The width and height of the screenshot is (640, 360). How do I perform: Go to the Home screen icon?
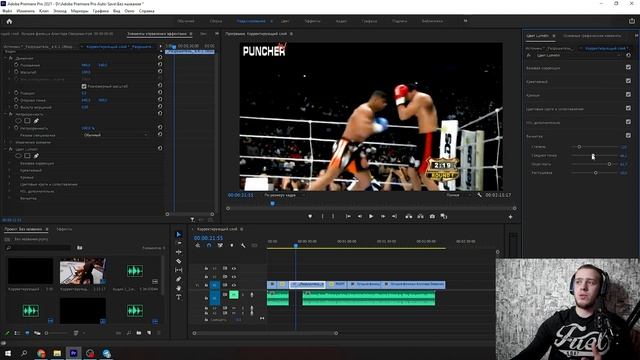pos(9,21)
